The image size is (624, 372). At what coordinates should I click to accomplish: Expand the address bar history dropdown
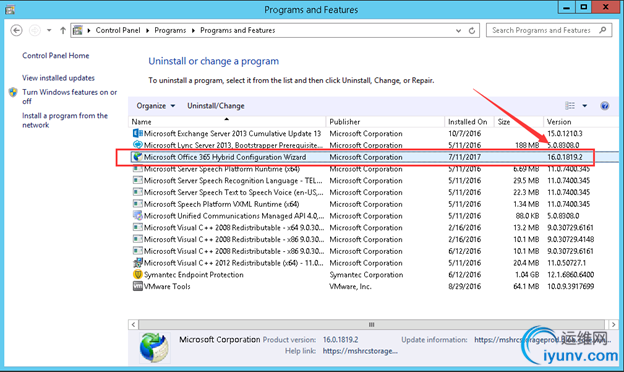(x=458, y=30)
